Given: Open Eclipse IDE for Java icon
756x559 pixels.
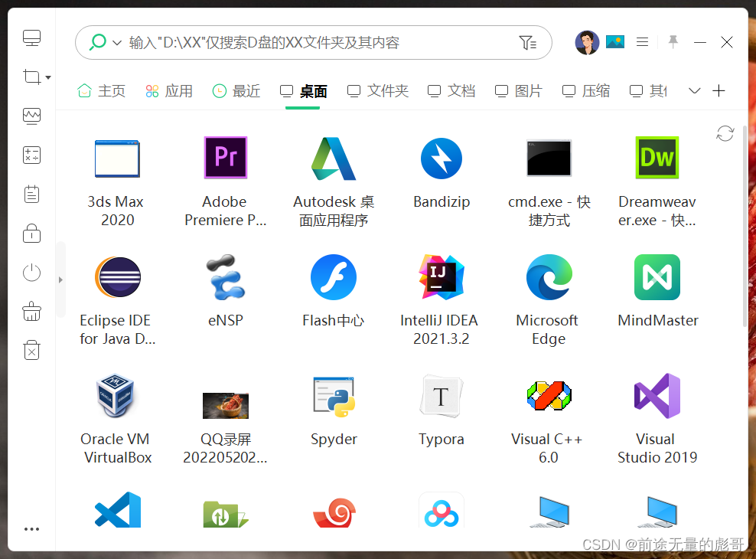Looking at the screenshot, I should tap(117, 277).
